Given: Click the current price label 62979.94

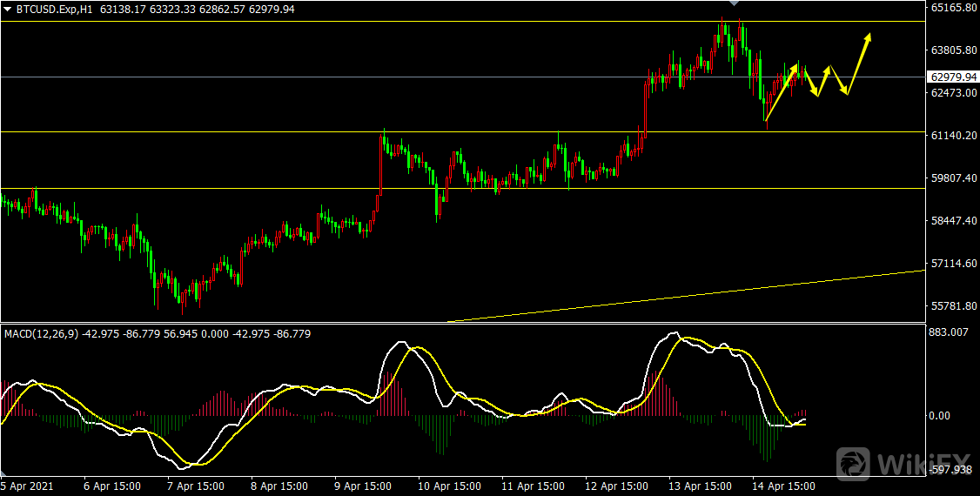Looking at the screenshot, I should tap(951, 77).
